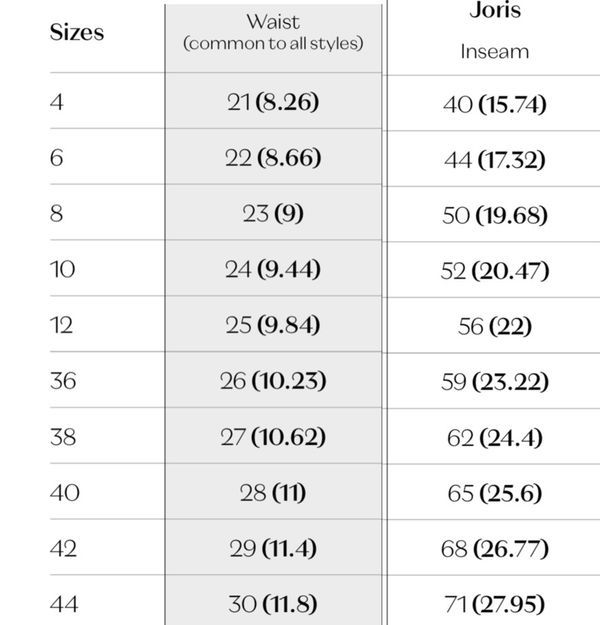Viewport: 600px width, 625px height.
Task: Select waist value 21 (8.26)
Action: coord(273,102)
